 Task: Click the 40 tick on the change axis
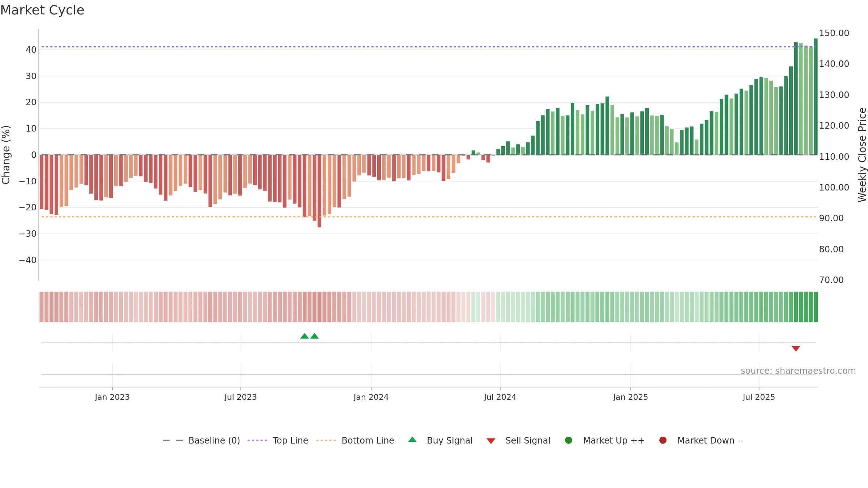(x=31, y=50)
